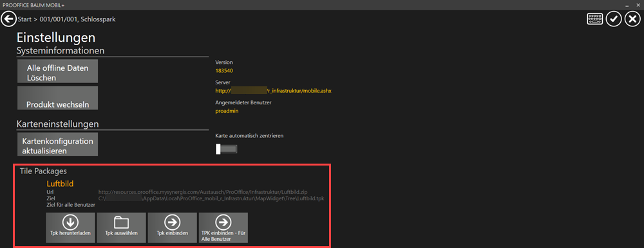The image size is (644, 248).
Task: Minimize the PROOFFICE BAUM MOBIL+ window
Action: click(627, 5)
